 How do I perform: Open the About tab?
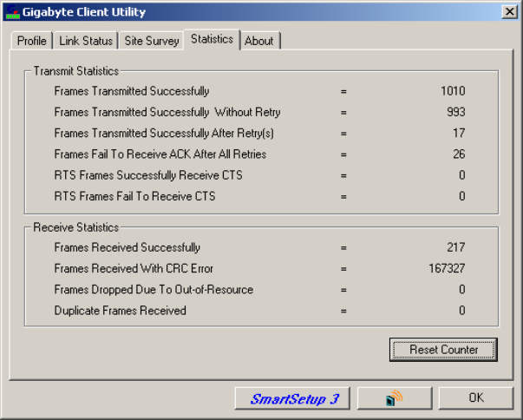(259, 41)
